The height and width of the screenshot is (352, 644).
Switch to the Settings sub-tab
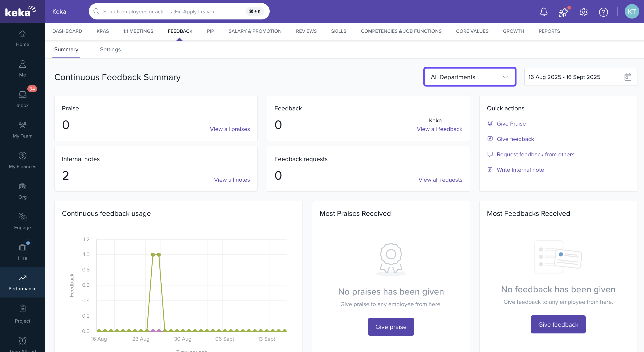(110, 50)
